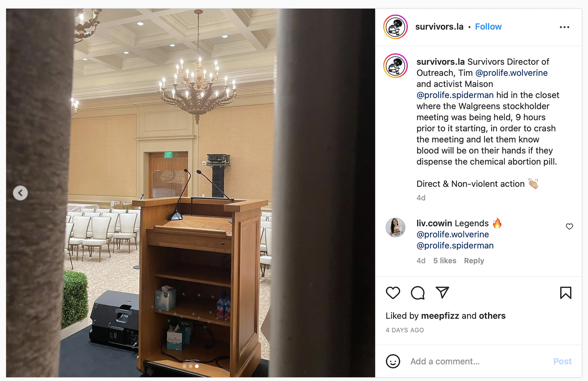
Task: View others who liked the post
Action: 492,316
